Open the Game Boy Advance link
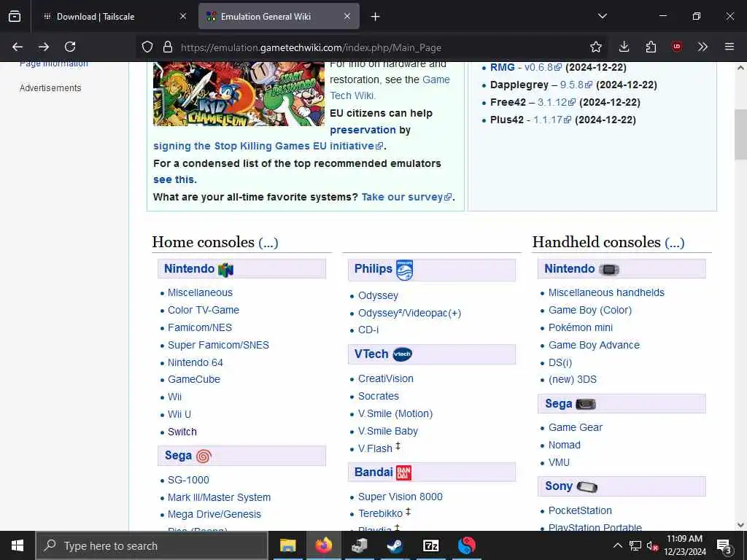Image resolution: width=747 pixels, height=560 pixels. 594,345
